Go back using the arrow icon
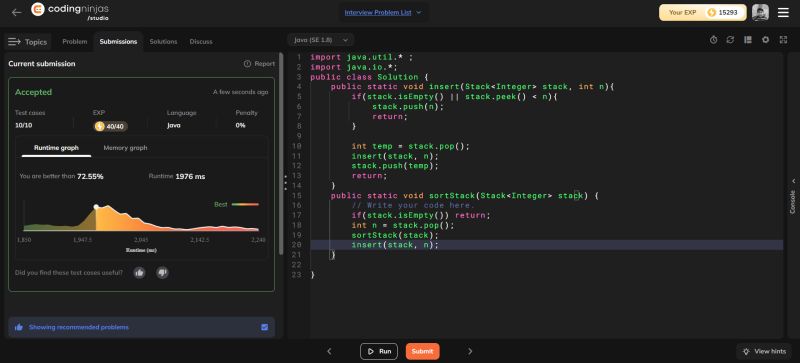Image resolution: width=800 pixels, height=363 pixels. point(16,12)
